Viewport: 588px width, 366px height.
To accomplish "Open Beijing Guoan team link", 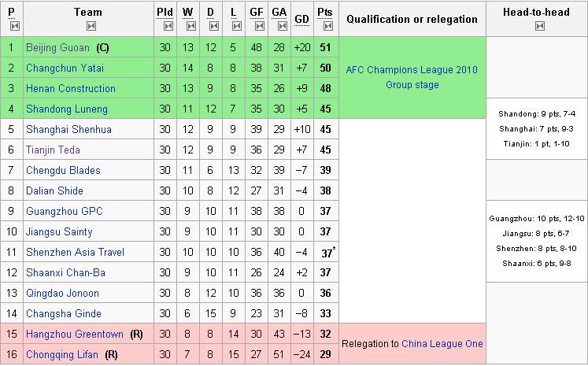I will (x=57, y=48).
